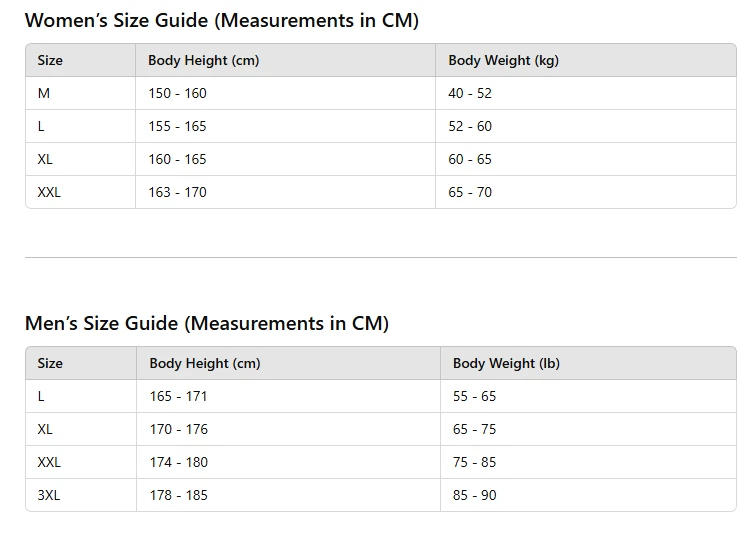This screenshot has height=543, width=755.
Task: Select the 40 - 52 weight cell
Action: click(x=470, y=93)
